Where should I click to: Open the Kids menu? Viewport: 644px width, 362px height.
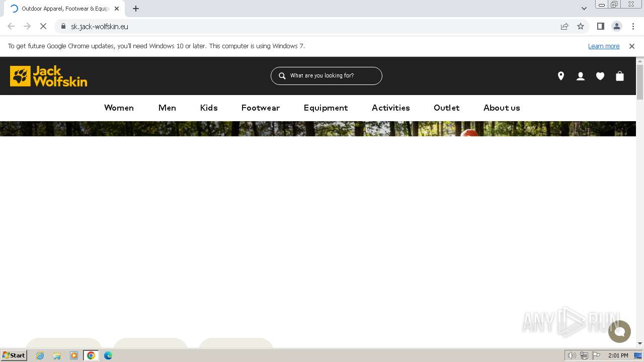tap(209, 108)
